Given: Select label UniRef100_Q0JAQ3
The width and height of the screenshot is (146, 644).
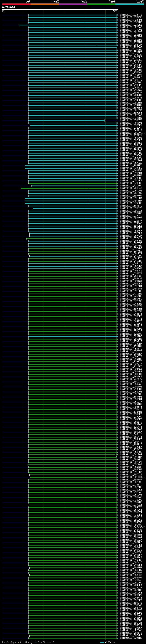Looking at the screenshot, I should (x=131, y=241).
